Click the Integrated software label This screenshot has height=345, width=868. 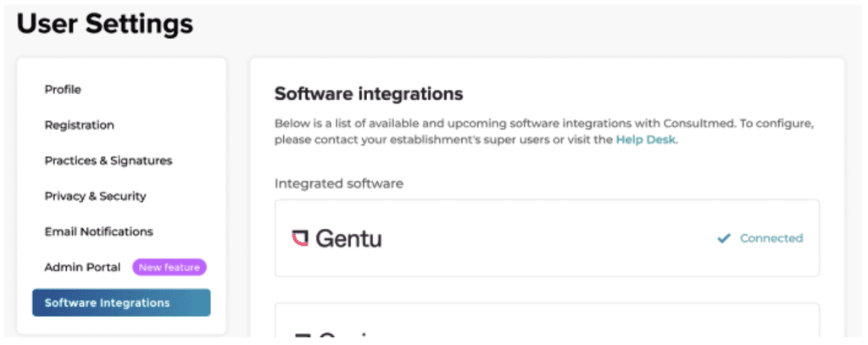[x=339, y=183]
